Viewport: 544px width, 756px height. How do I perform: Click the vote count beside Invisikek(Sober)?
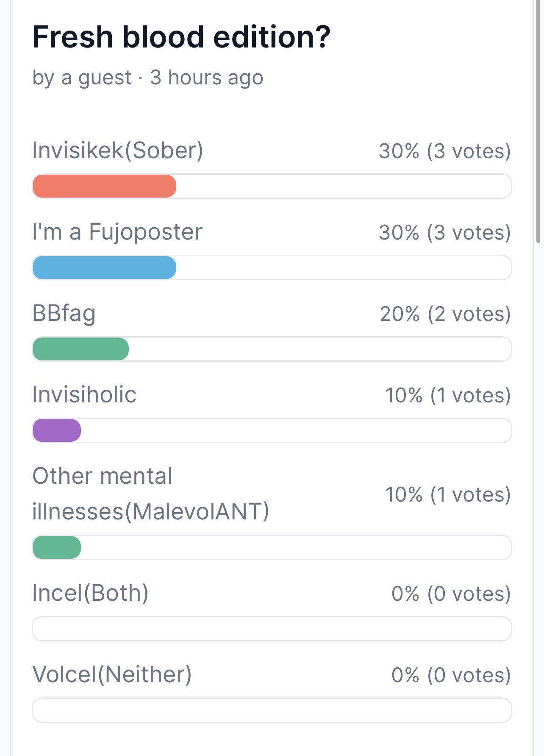(444, 151)
